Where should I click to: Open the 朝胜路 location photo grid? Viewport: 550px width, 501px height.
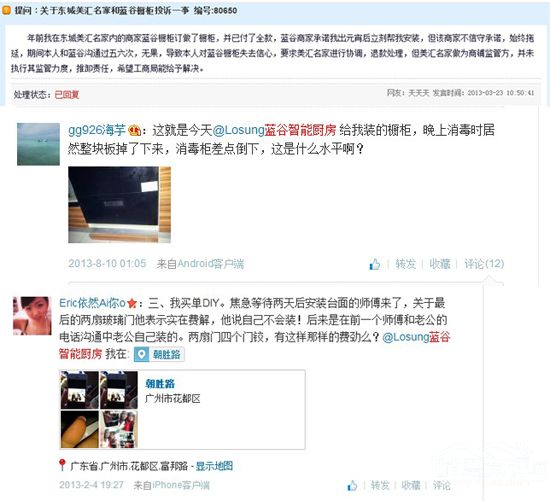(x=99, y=409)
